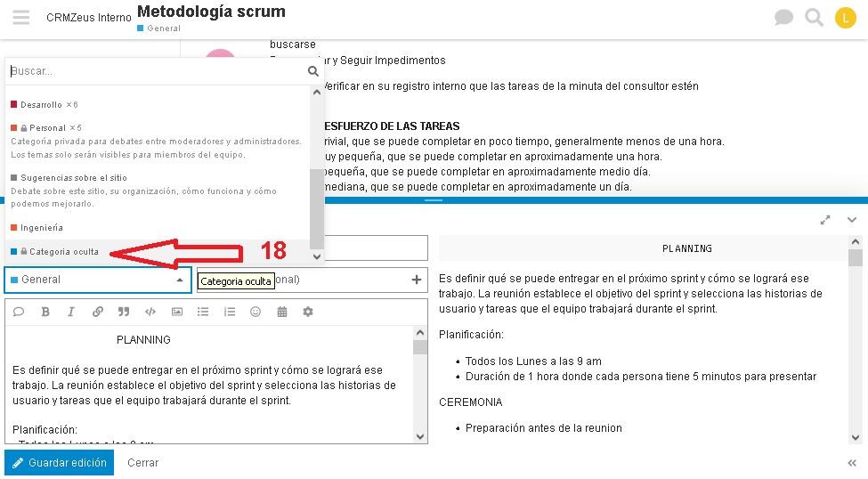868x479 pixels.
Task: Click the Guardar edición button
Action: [x=60, y=462]
